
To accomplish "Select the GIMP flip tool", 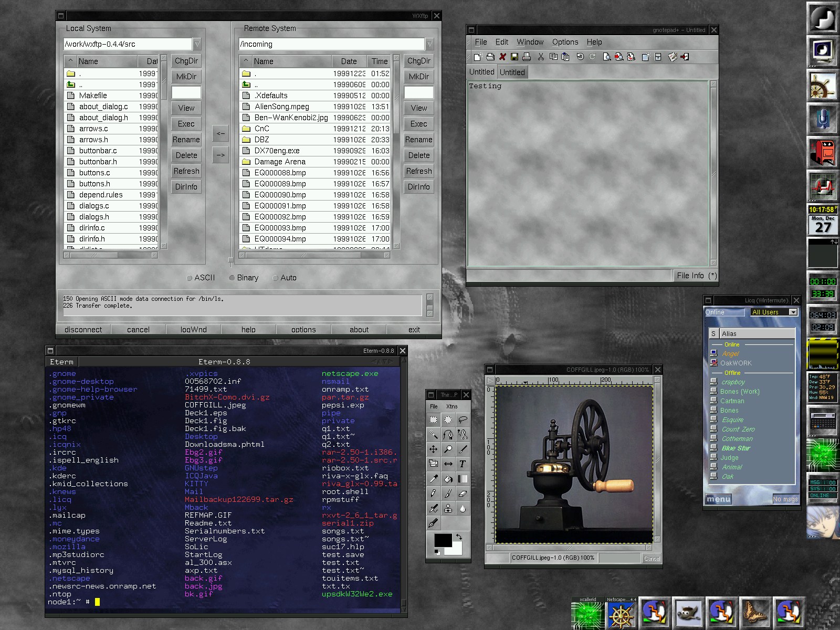I will coord(448,464).
